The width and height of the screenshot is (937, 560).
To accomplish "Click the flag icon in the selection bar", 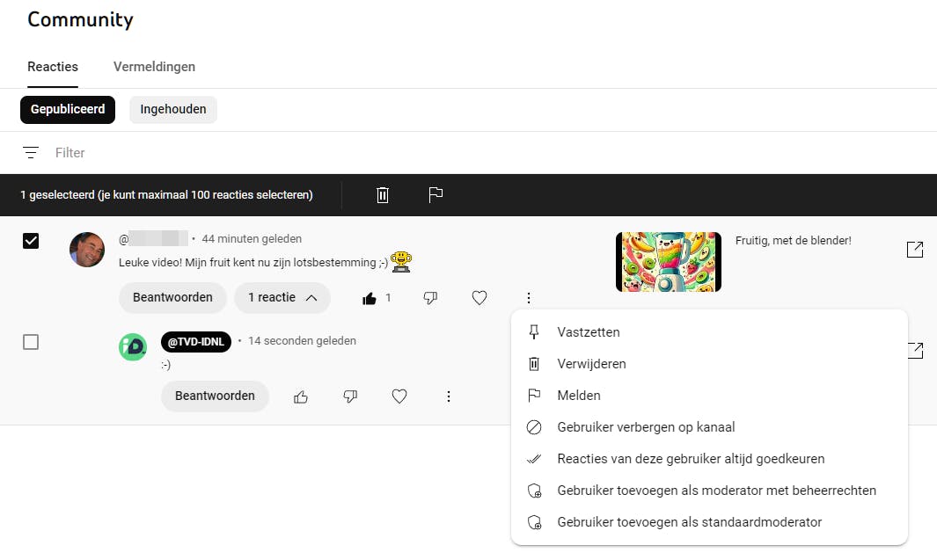I will pos(436,195).
